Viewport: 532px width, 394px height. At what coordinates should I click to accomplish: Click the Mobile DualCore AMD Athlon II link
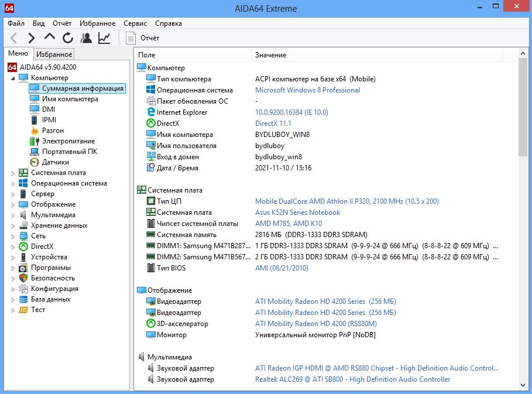coord(346,201)
